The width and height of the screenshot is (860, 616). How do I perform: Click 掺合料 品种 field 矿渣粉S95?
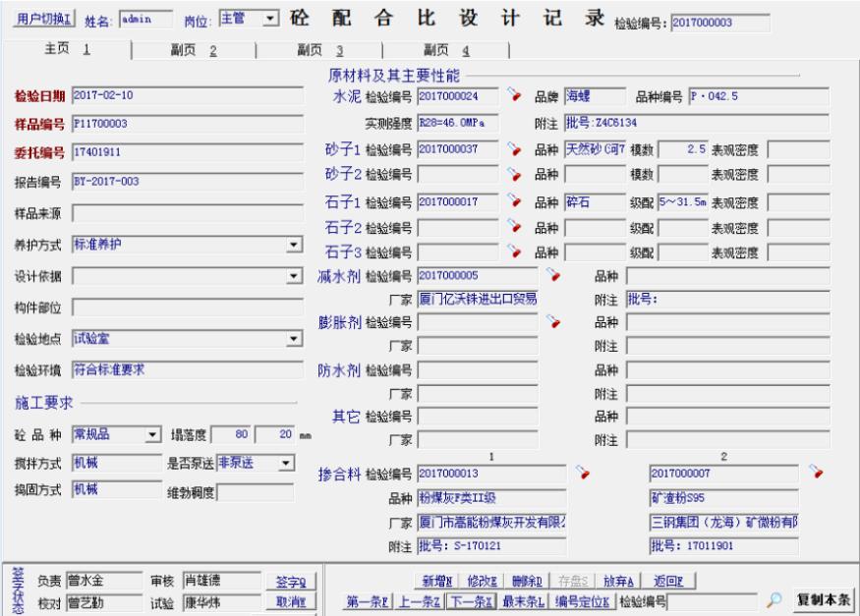click(x=724, y=498)
